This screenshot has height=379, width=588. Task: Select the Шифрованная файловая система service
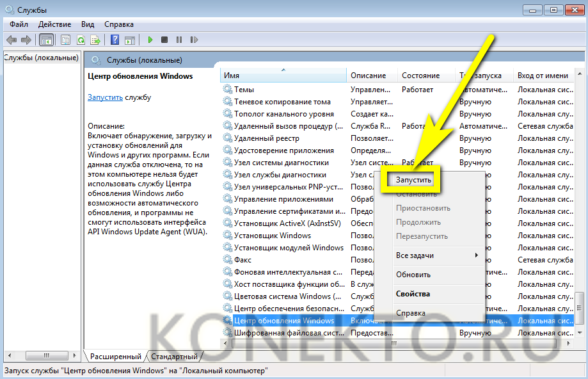coord(289,333)
